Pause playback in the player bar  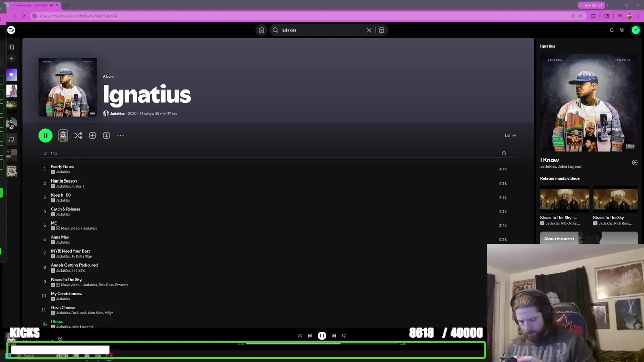(322, 336)
